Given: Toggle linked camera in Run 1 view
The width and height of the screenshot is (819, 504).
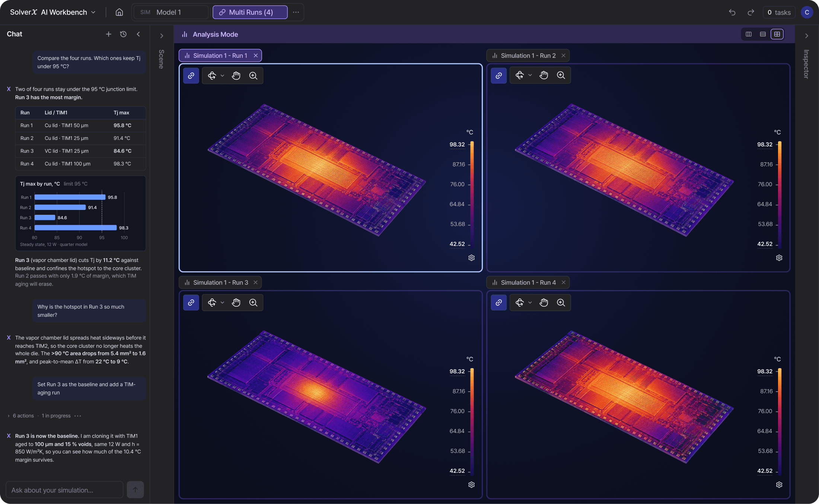Looking at the screenshot, I should [191, 76].
